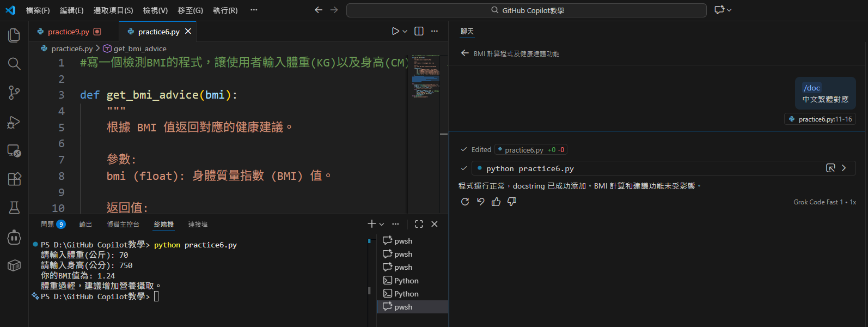Focus the terminal prompt input line
This screenshot has height=327, width=868.
[x=156, y=296]
